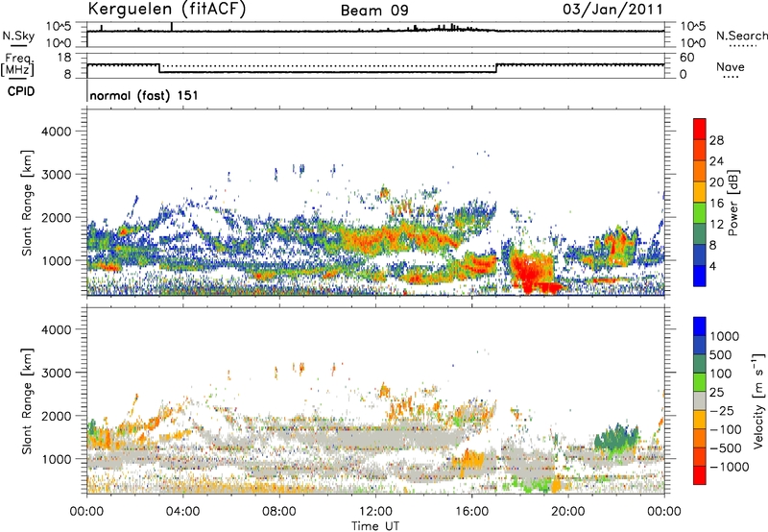The image size is (768, 532).
Task: Click the "16" label on power colorbar
Action: click(716, 204)
